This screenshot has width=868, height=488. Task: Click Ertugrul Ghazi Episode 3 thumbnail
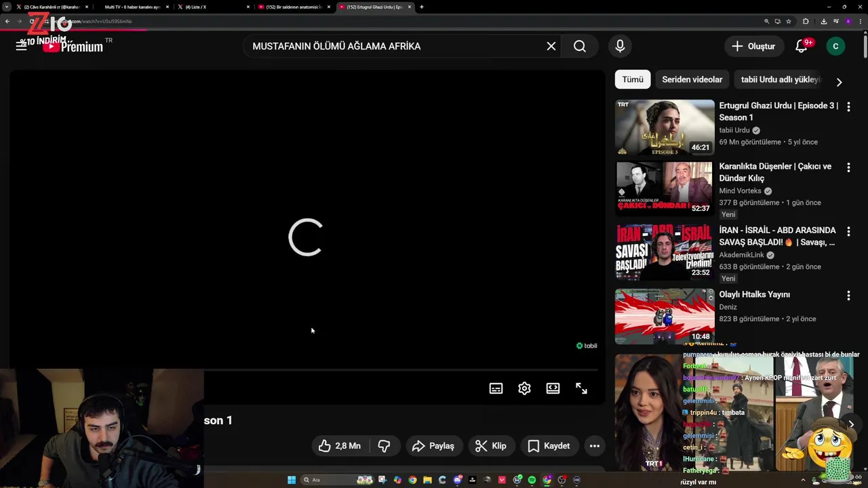click(x=665, y=127)
